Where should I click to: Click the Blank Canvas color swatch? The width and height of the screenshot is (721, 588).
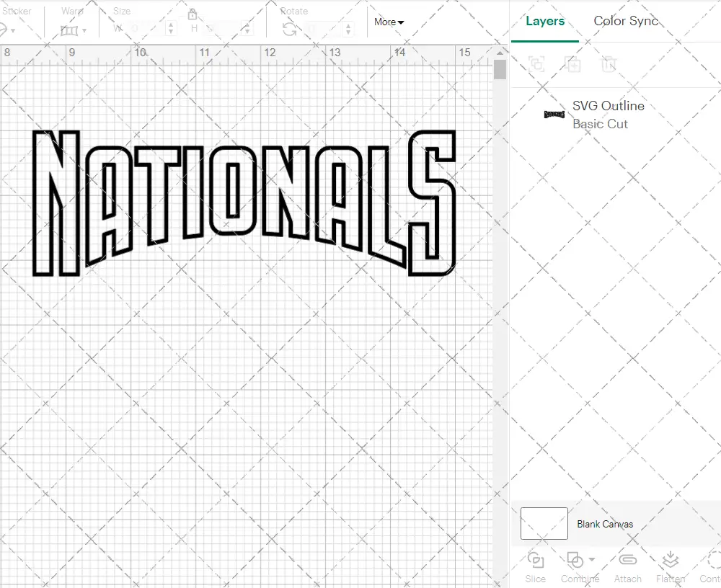coord(544,524)
